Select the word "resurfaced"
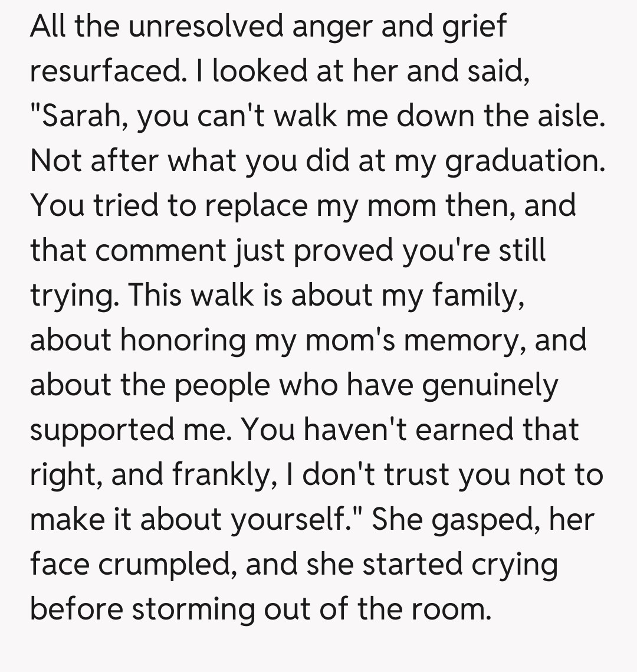The image size is (637, 672). 104,71
